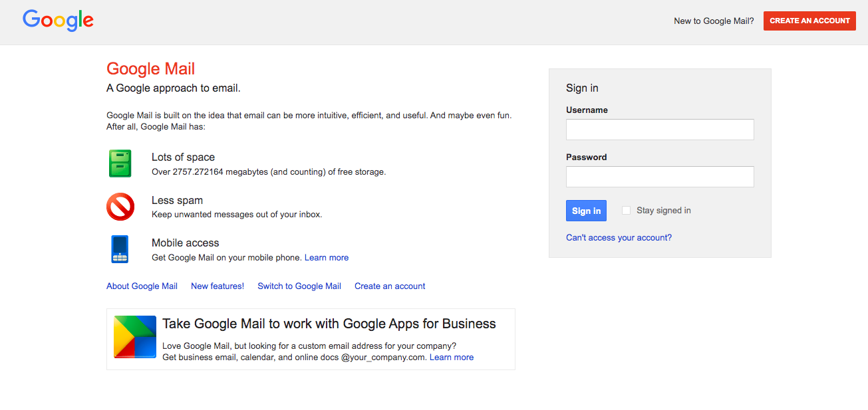The image size is (868, 410).
Task: Click Take Google Mail to work heading
Action: click(329, 324)
